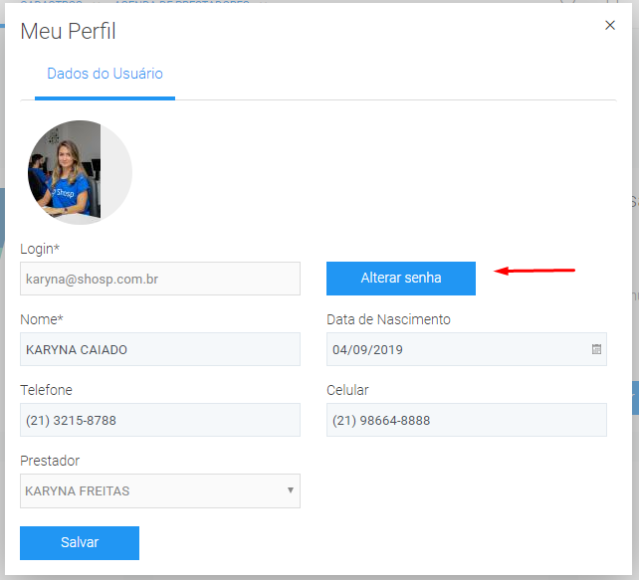The width and height of the screenshot is (639, 580).
Task: Focus the Nome field with KARYNA CAIADO
Action: pyautogui.click(x=160, y=350)
